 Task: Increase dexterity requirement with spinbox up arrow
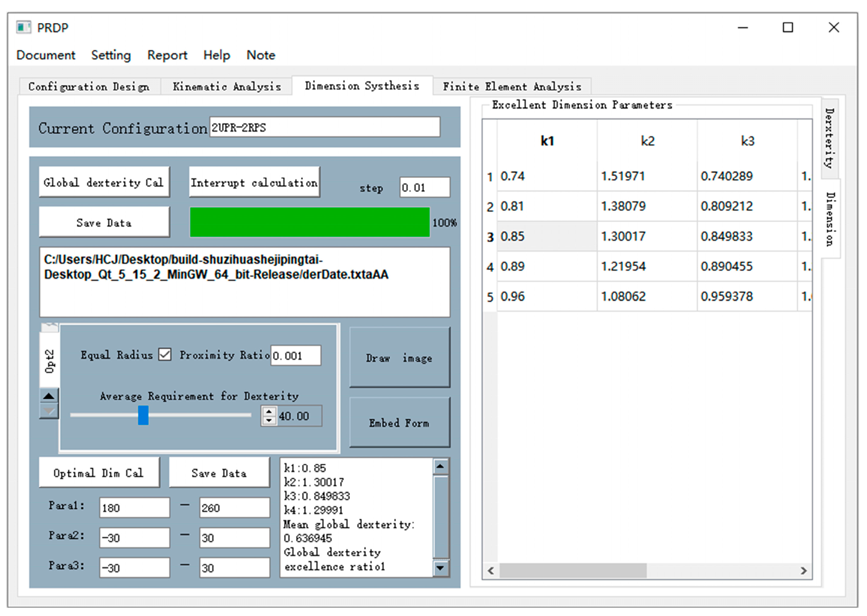(269, 412)
